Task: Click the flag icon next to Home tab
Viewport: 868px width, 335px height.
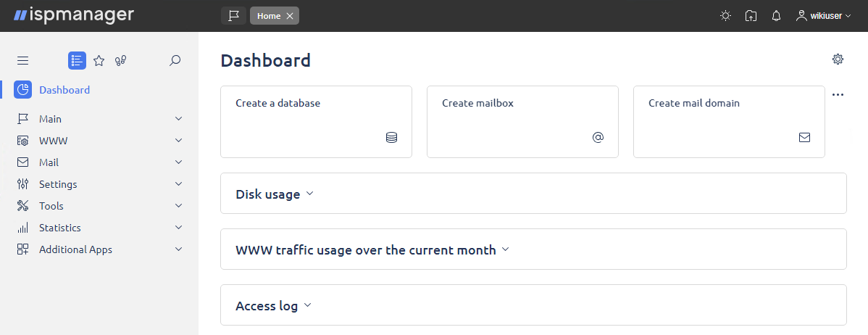Action: (233, 16)
